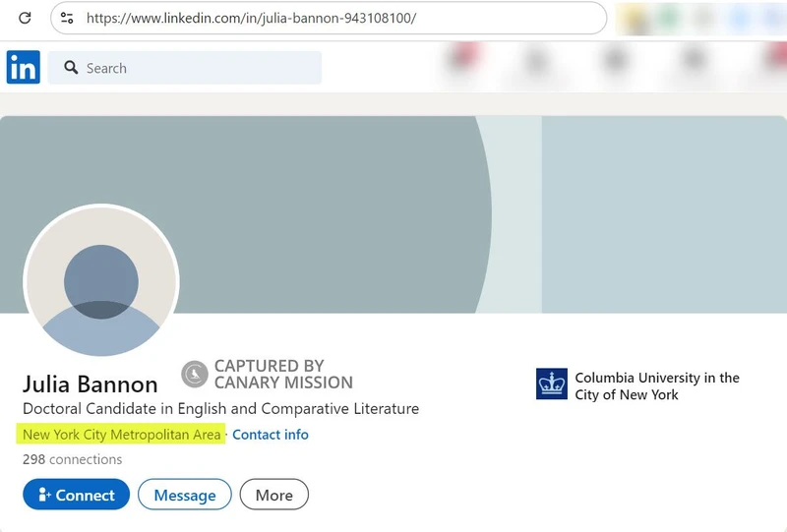View the 298 connections link
Screen dimensions: 787x532
coord(72,459)
